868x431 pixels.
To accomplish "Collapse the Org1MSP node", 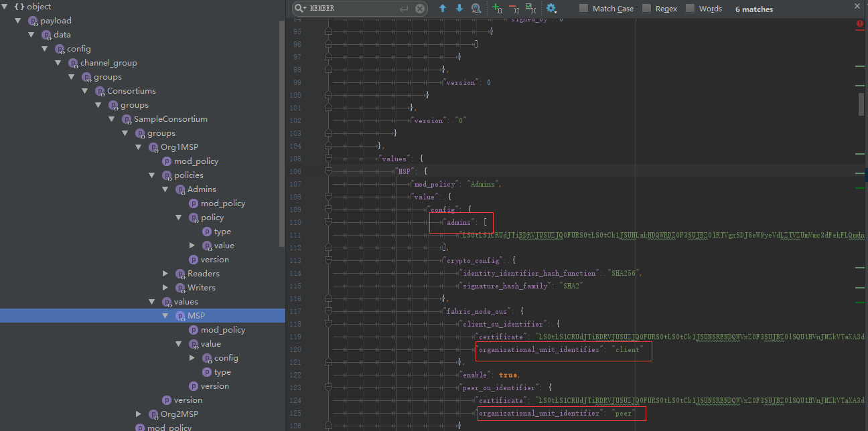I will [139, 147].
